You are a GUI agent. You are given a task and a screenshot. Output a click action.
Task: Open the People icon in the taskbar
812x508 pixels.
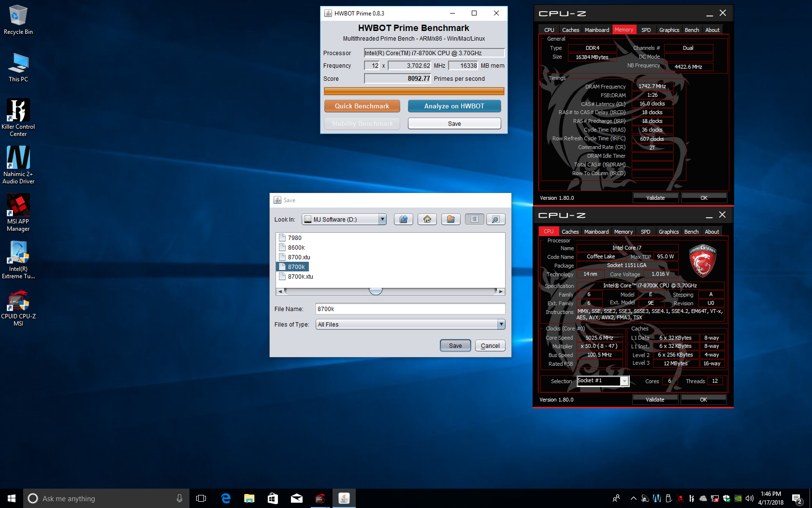coord(616,498)
